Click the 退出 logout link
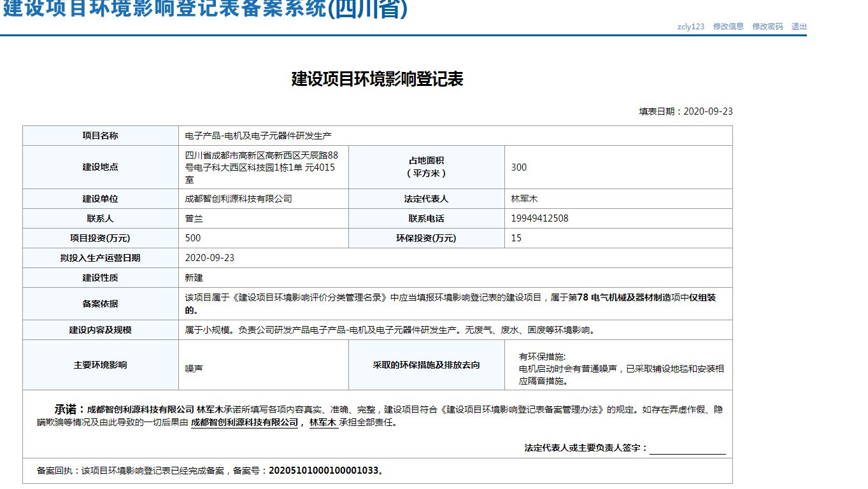Image resolution: width=868 pixels, height=489 pixels. (799, 27)
